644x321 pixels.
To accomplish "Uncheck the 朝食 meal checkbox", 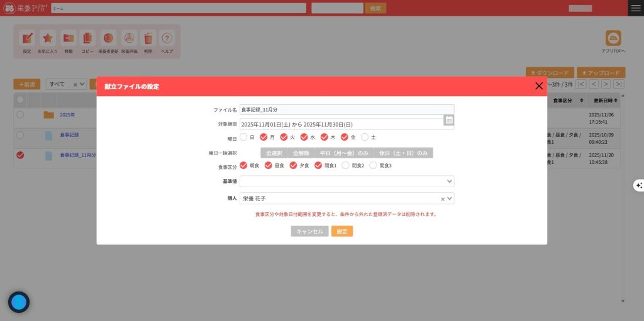I will 243,165.
